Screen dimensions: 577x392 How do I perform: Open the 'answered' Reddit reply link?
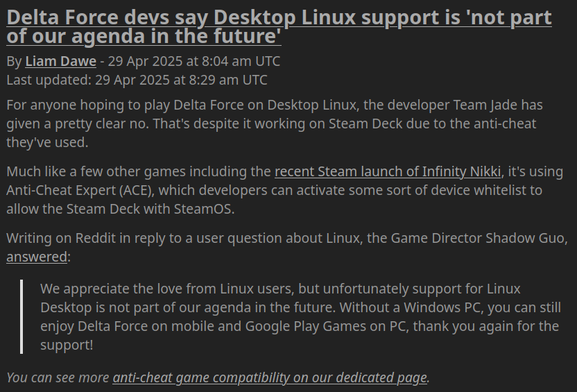(x=37, y=257)
